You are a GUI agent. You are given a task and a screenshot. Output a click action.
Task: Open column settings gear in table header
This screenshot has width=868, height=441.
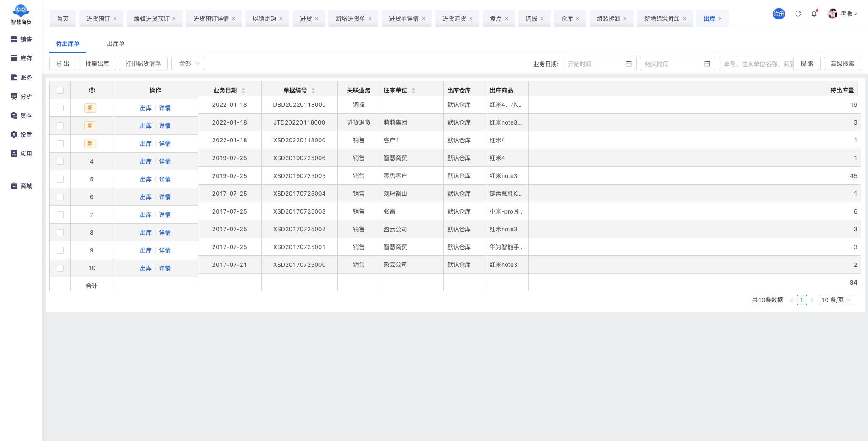click(x=92, y=90)
